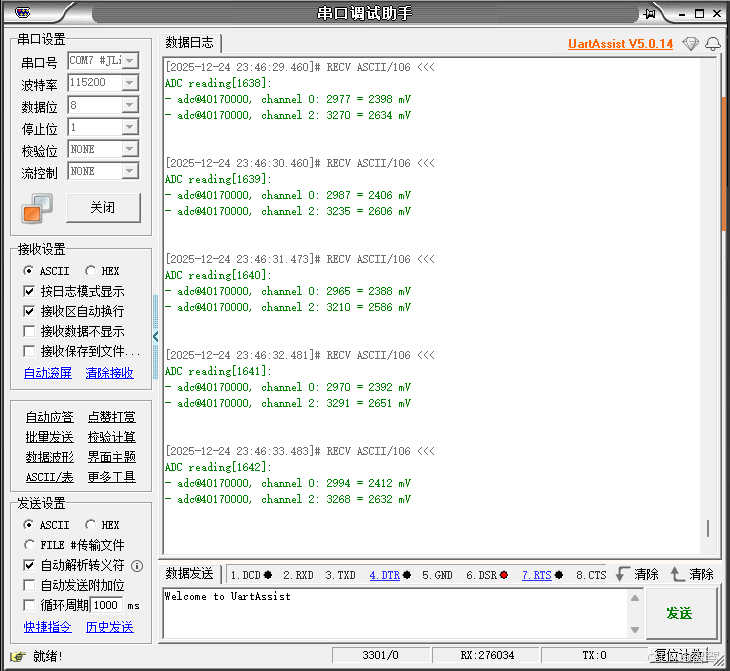Open the 校验计算 link

coord(112,437)
